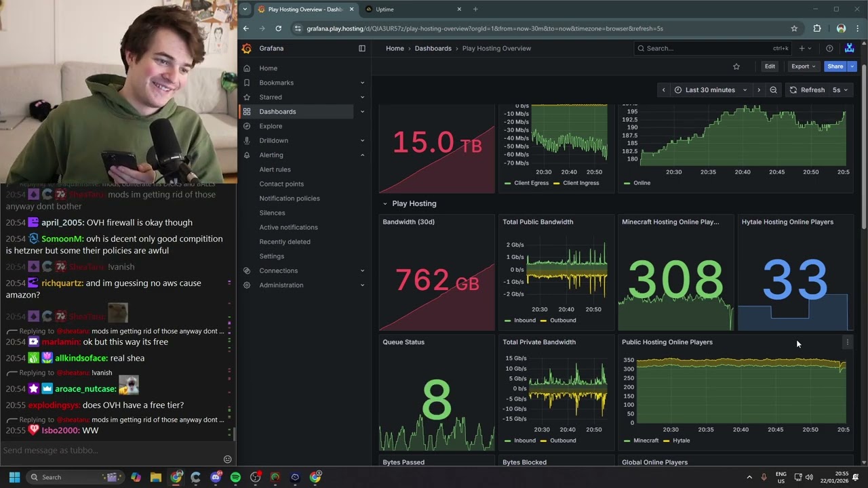Go to Home breadcrumb
This screenshot has height=488, width=868.
click(x=395, y=49)
